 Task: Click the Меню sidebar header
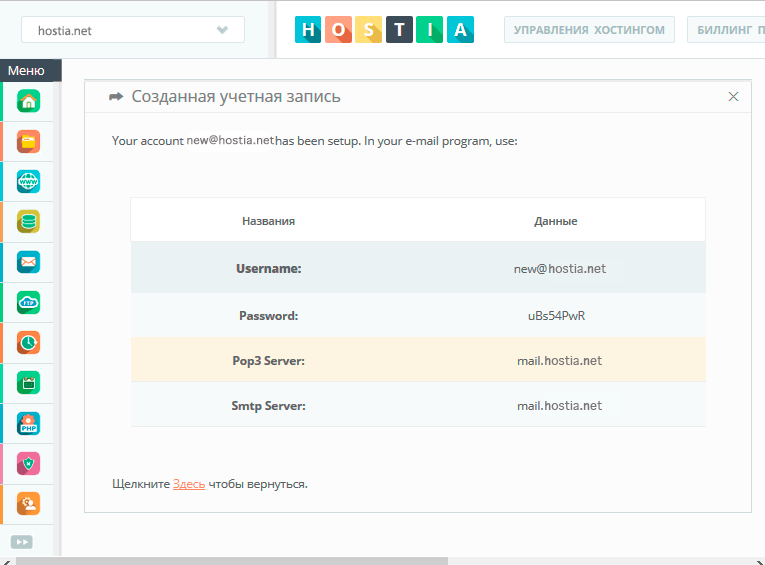(31, 70)
